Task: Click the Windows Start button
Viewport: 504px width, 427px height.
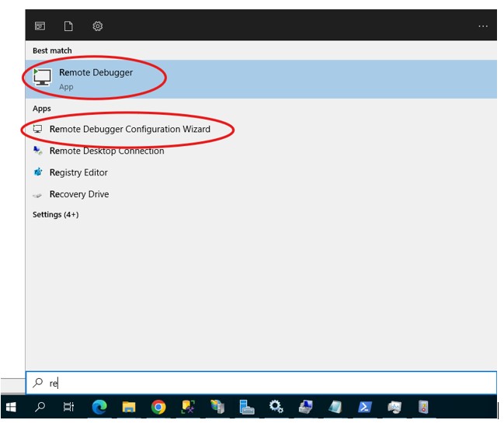Action: pos(11,407)
